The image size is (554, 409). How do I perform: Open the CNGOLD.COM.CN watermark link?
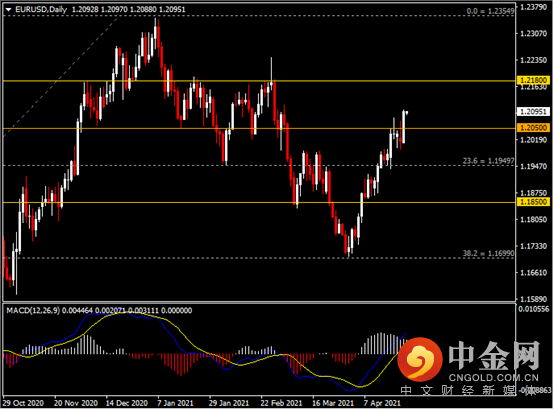[x=494, y=378]
